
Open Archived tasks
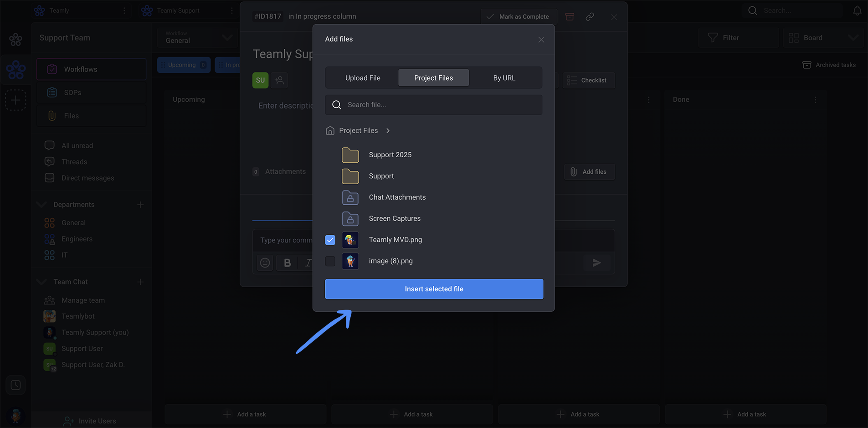pos(829,65)
